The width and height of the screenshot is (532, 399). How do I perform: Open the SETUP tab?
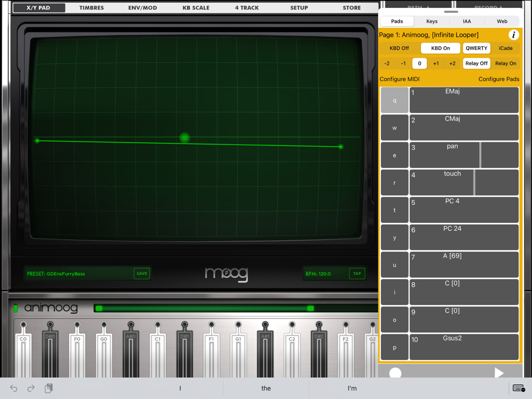[x=299, y=7]
